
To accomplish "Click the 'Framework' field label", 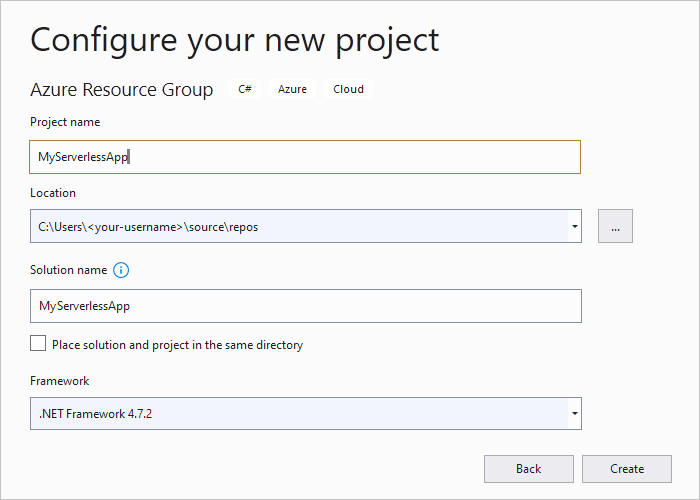I will 60,381.
